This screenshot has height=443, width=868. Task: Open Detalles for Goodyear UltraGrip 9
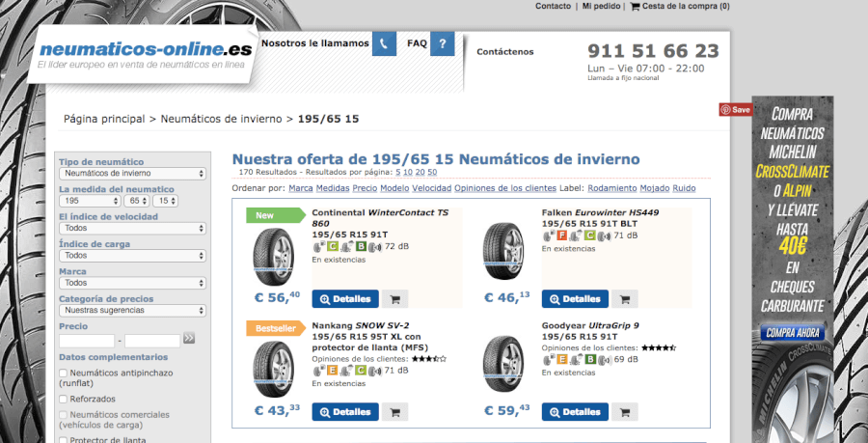click(x=575, y=412)
